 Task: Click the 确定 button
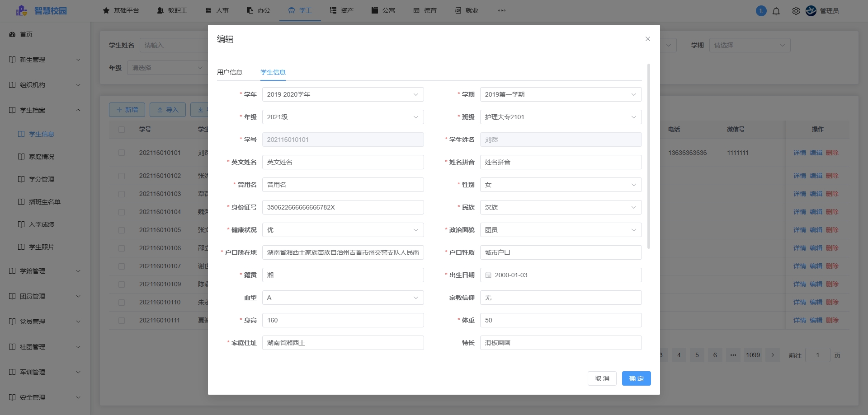click(636, 378)
